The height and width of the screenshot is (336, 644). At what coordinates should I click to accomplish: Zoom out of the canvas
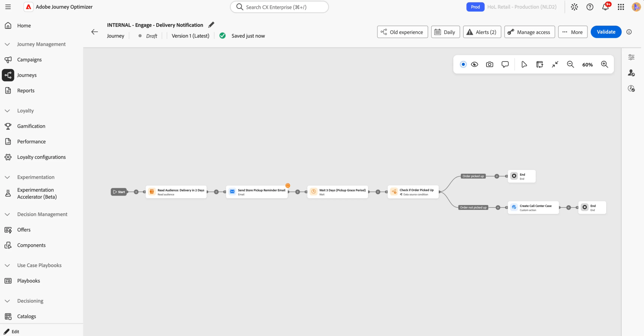pyautogui.click(x=570, y=64)
